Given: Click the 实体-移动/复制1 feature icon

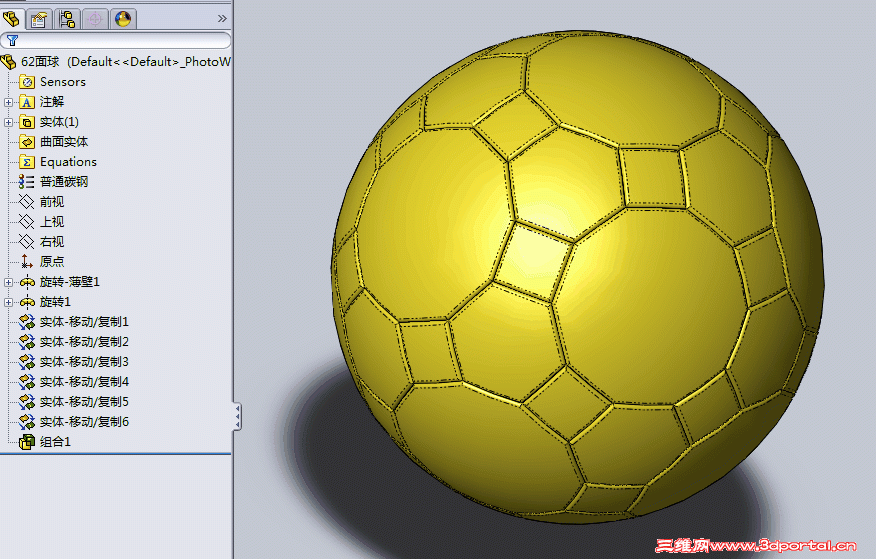Looking at the screenshot, I should click(x=27, y=322).
